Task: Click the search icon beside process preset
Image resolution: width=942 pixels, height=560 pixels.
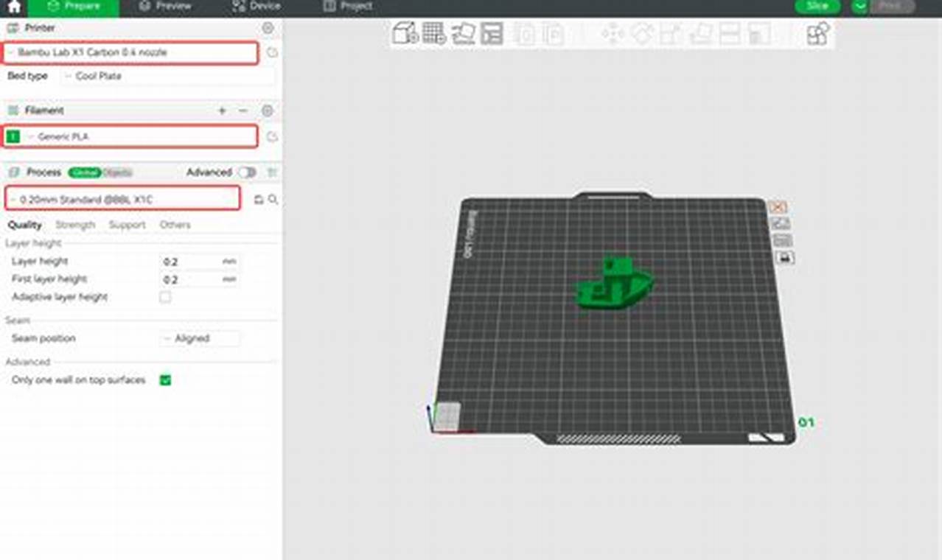Action: [273, 200]
